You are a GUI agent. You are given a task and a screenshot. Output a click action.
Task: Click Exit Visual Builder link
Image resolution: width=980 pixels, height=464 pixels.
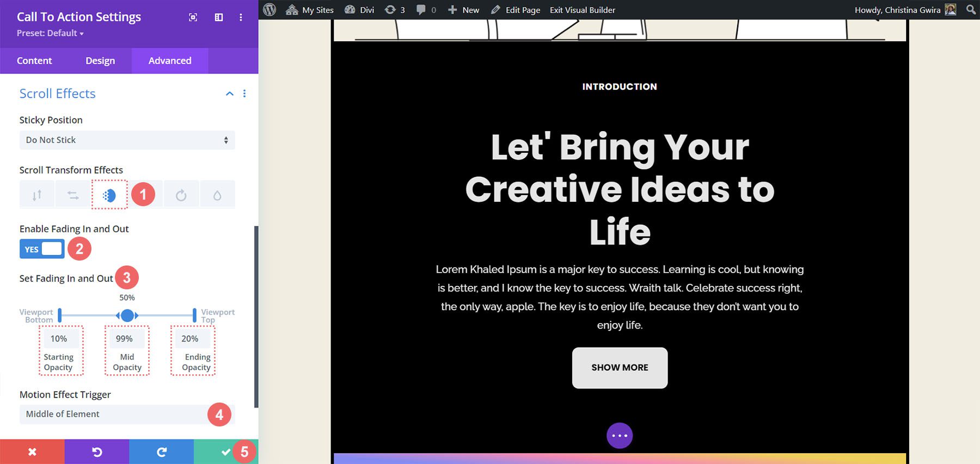point(583,10)
